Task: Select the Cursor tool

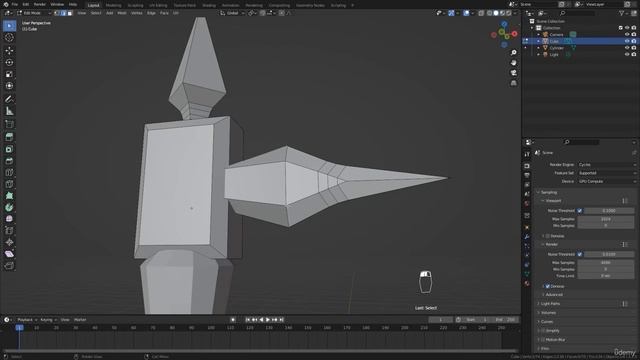Action: (x=9, y=38)
